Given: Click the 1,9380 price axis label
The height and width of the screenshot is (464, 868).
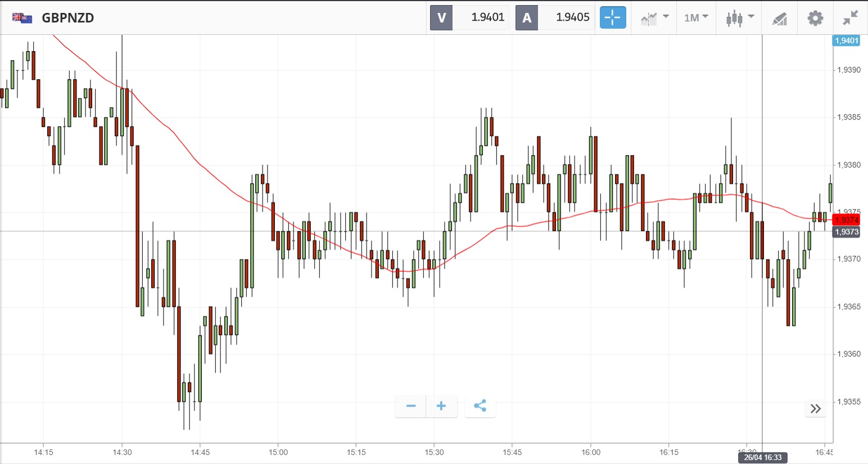Looking at the screenshot, I should click(848, 165).
